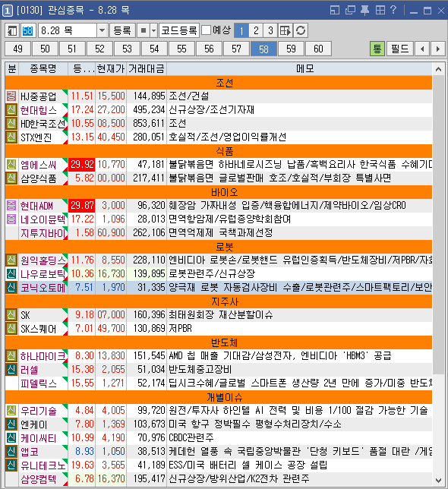
Task: Click the 증 badge icon beside 네오이뮨텍
Action: tap(11, 219)
